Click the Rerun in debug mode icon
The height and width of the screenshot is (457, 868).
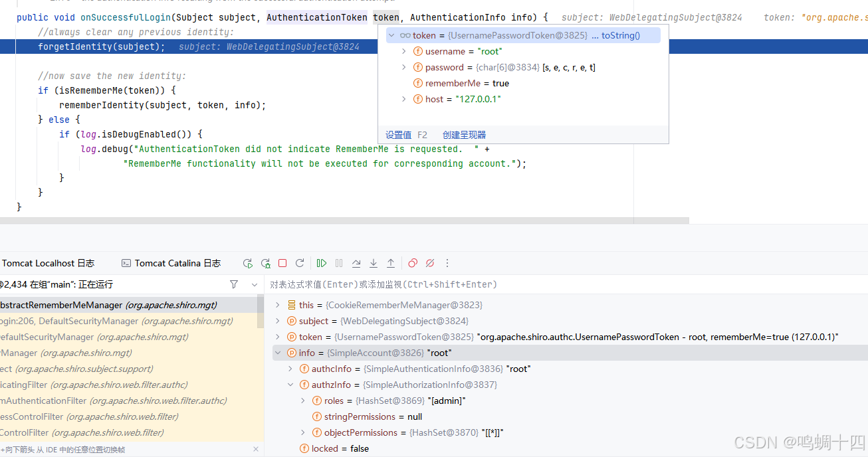[x=265, y=263]
